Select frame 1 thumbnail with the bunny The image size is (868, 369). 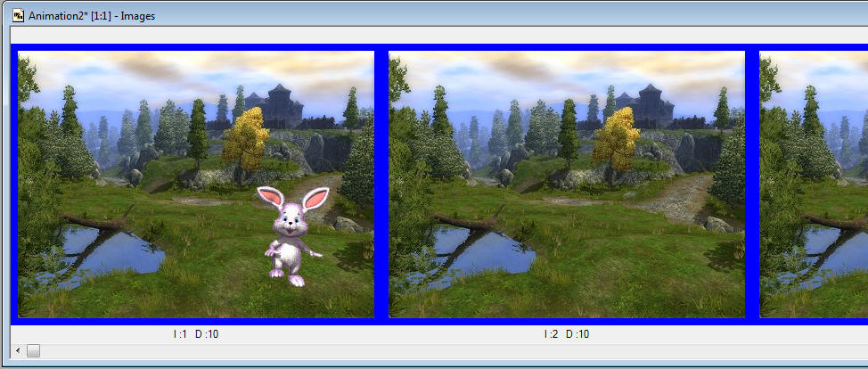196,184
